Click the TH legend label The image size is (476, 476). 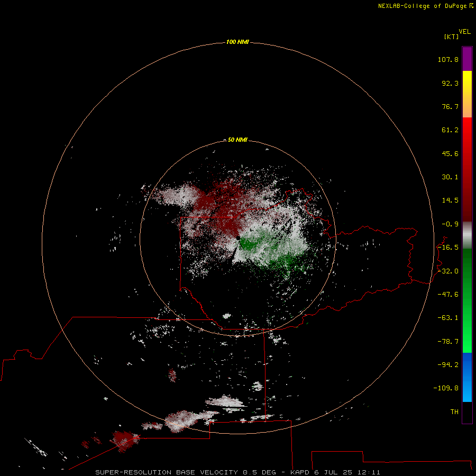(454, 412)
